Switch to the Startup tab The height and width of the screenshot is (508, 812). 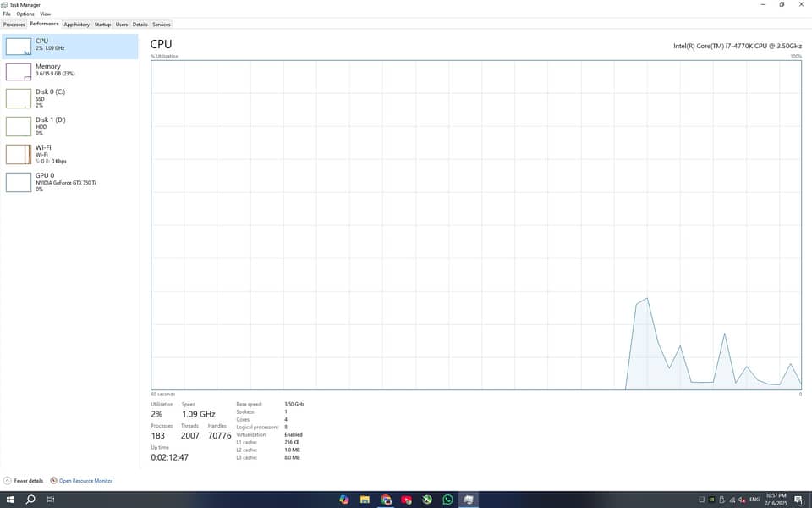click(x=102, y=25)
